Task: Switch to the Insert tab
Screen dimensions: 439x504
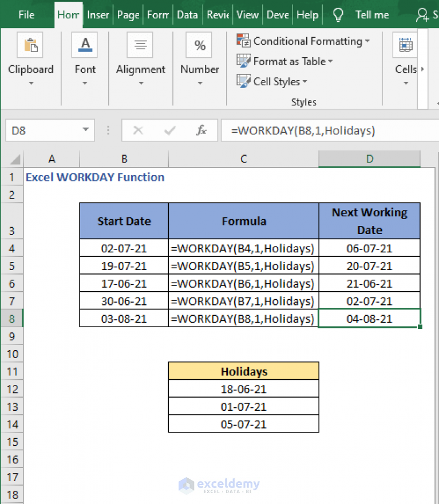Action: (98, 15)
